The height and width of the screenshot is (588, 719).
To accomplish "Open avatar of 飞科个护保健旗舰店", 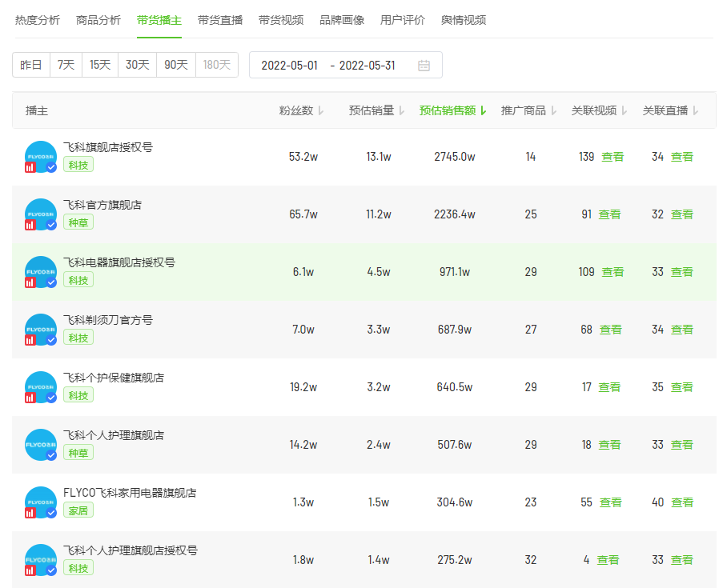I will 41,387.
